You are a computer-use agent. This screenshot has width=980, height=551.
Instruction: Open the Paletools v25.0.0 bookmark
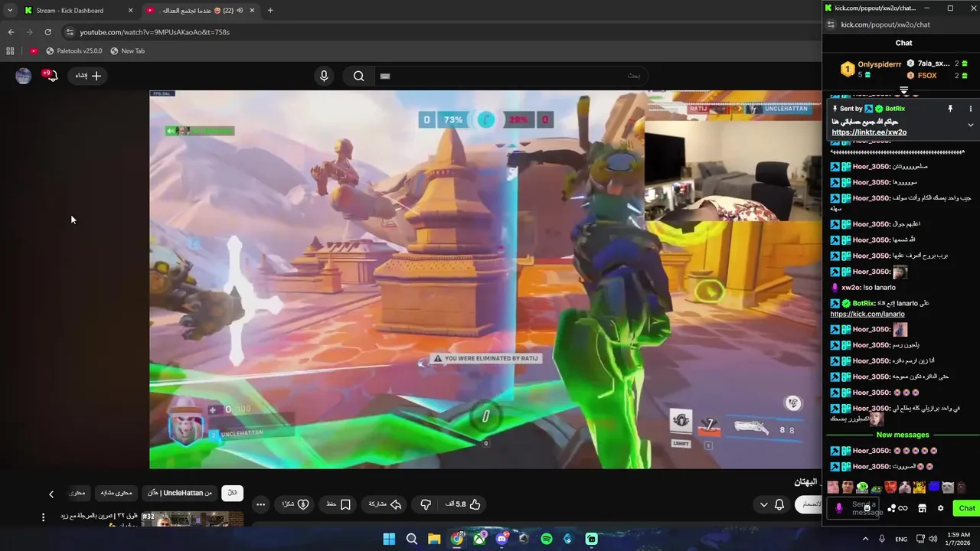(x=73, y=51)
